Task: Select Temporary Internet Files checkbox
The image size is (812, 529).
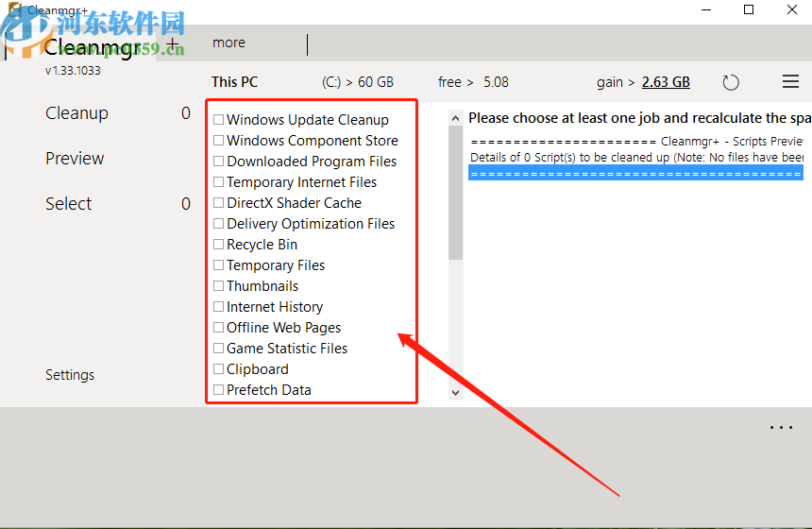Action: coord(218,182)
